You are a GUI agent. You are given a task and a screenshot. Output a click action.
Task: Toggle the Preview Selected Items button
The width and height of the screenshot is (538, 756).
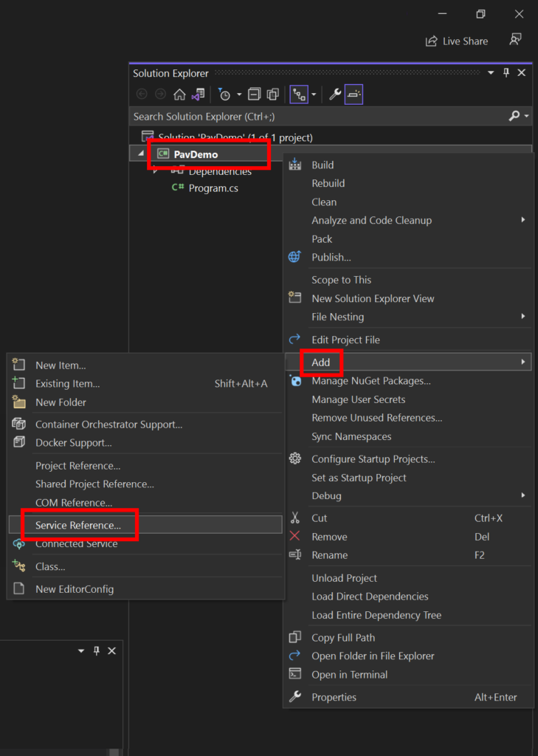coord(354,94)
